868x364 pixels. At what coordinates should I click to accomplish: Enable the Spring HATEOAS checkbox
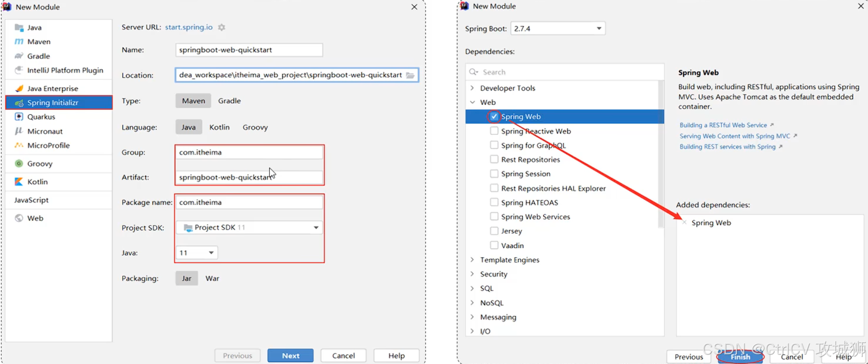[x=494, y=202]
